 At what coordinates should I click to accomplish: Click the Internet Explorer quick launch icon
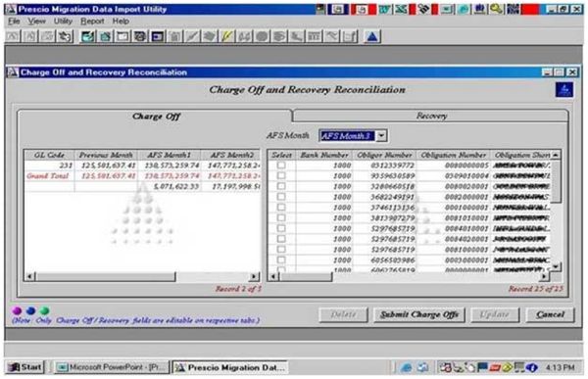click(x=406, y=368)
